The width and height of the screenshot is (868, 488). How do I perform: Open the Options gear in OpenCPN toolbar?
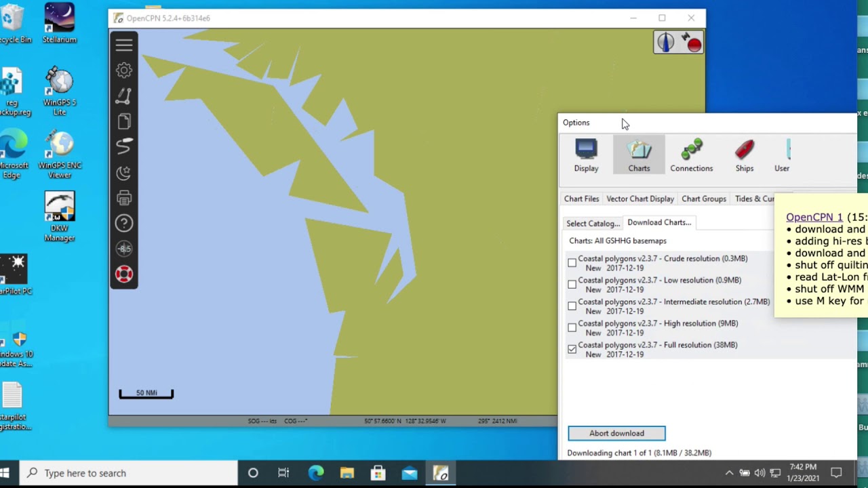pos(124,70)
